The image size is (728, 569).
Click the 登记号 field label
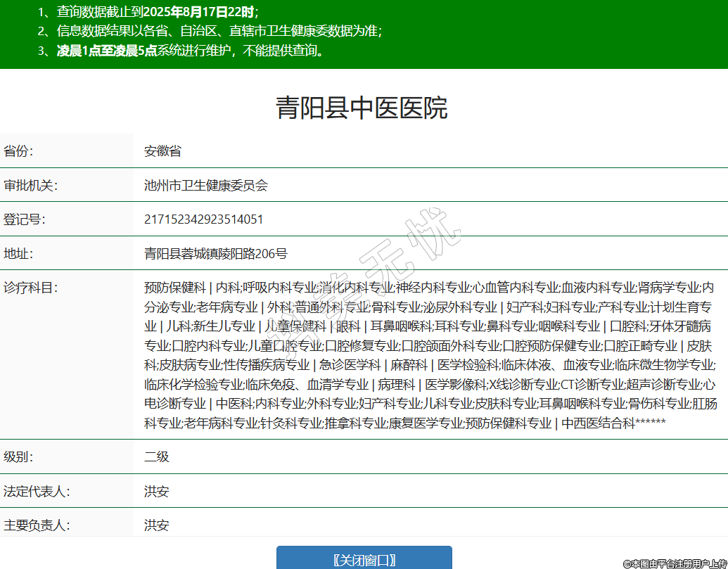25,219
